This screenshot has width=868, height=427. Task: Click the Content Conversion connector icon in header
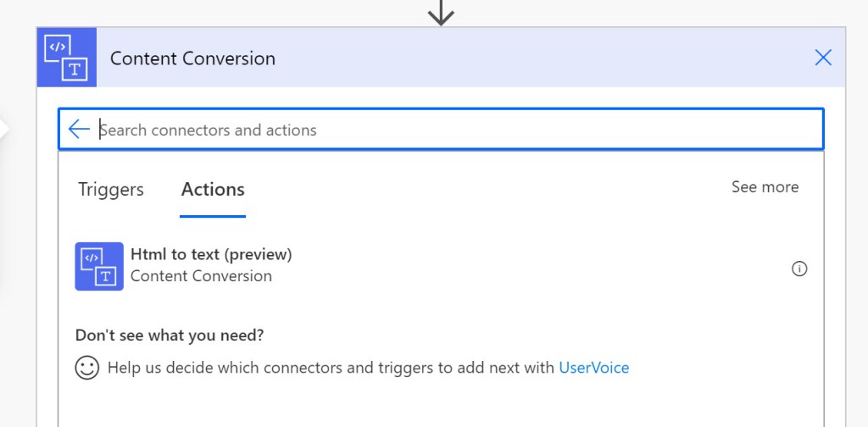coord(66,58)
